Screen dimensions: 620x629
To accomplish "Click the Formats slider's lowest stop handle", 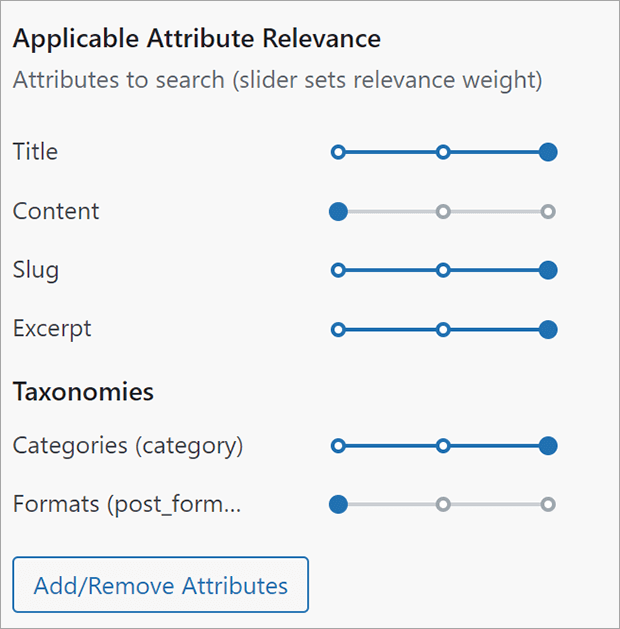I will (338, 505).
